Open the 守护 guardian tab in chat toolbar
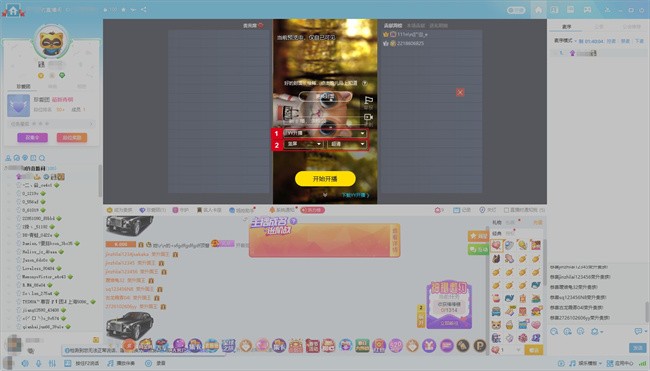Image resolution: width=650 pixels, height=371 pixels. pos(181,210)
